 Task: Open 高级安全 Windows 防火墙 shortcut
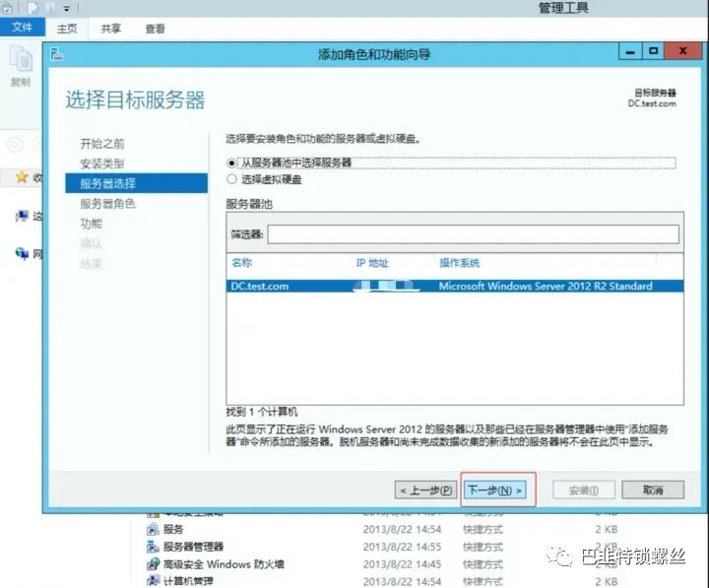click(x=224, y=564)
